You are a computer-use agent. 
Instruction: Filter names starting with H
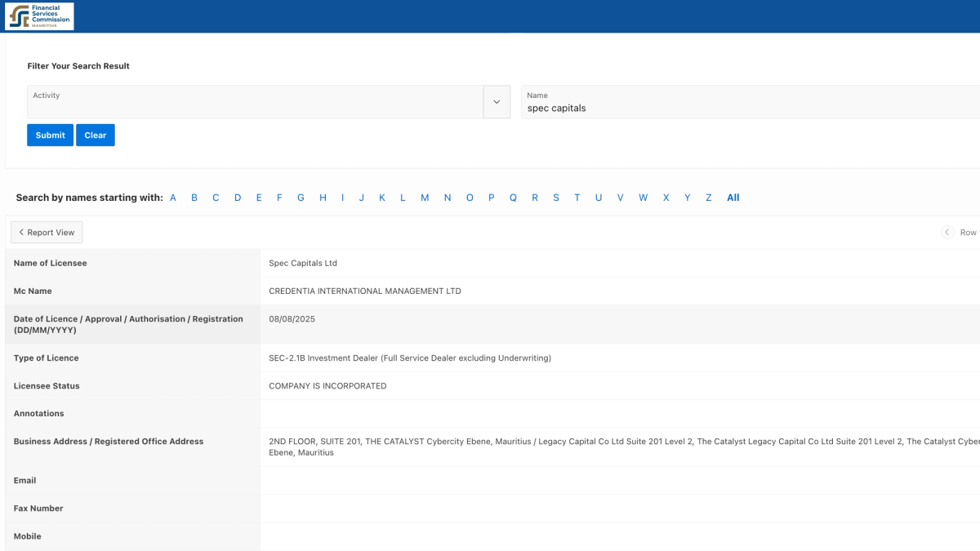point(323,198)
